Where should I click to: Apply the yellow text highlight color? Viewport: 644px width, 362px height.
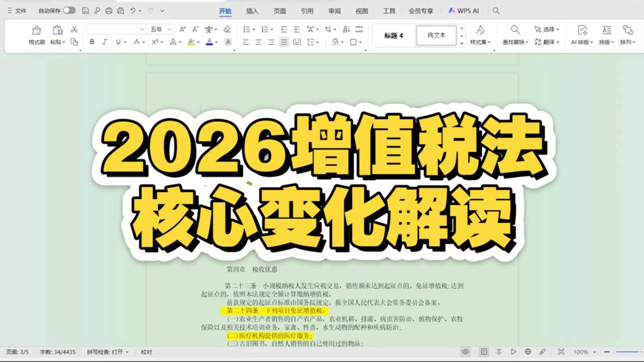[x=191, y=42]
